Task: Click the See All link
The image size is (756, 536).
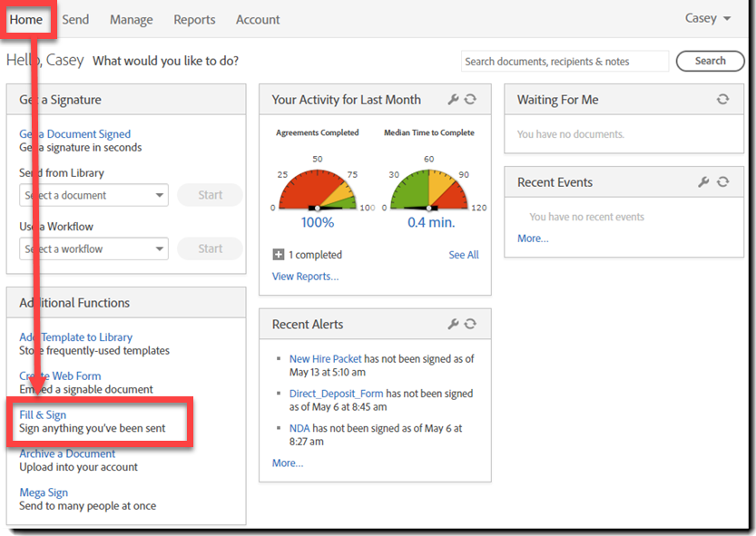Action: pyautogui.click(x=464, y=255)
